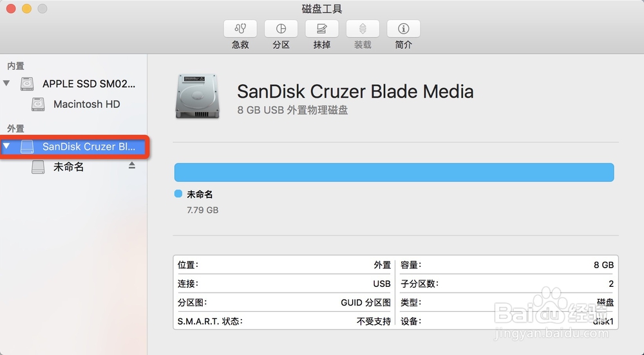Click the GUID 分区图 value row

(284, 302)
